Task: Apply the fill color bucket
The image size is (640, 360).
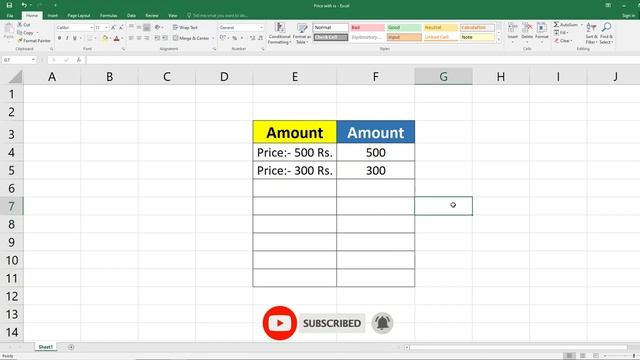Action: [104, 38]
